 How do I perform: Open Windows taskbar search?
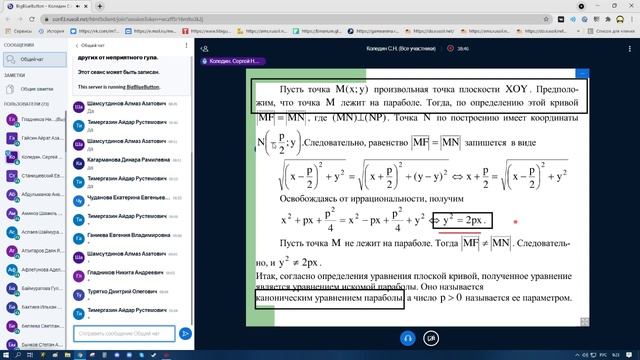(18, 355)
